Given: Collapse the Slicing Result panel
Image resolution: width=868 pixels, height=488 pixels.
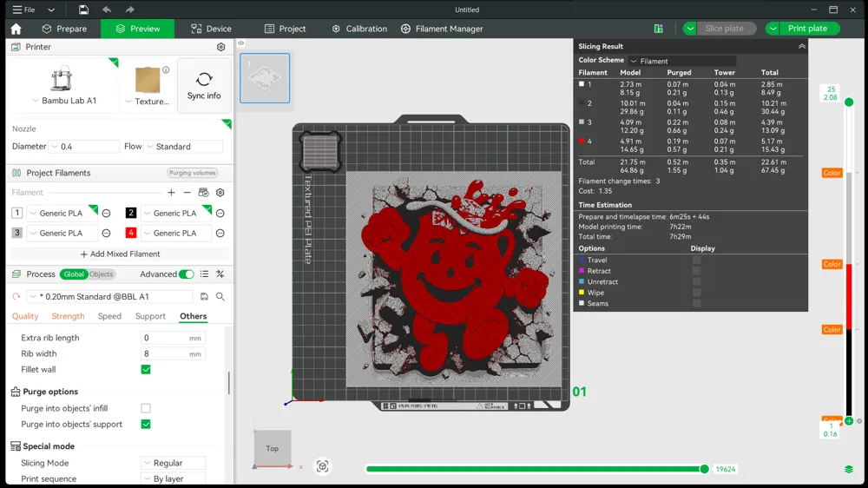Looking at the screenshot, I should tap(801, 47).
